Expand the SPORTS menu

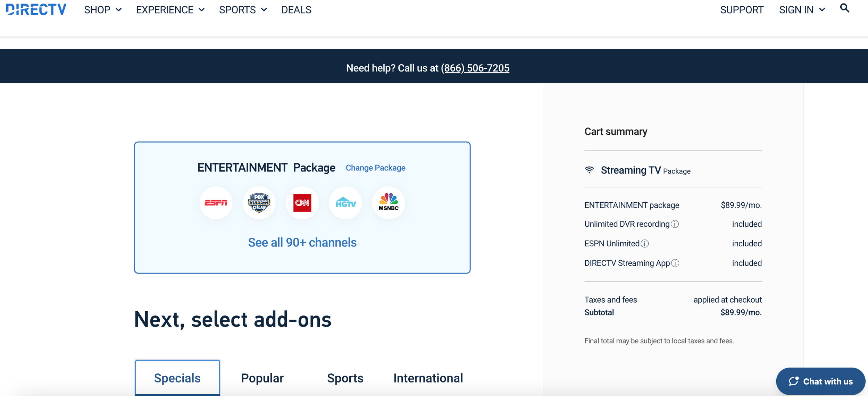click(x=243, y=10)
